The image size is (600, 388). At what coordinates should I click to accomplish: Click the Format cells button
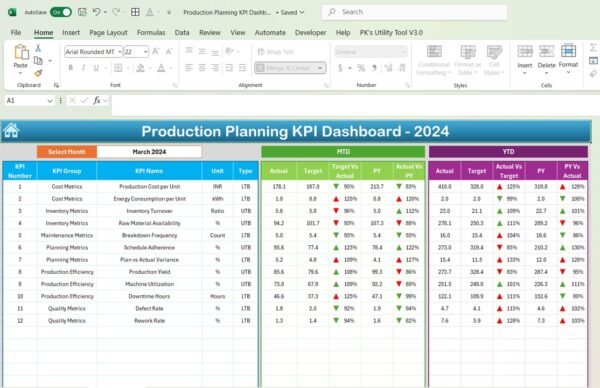568,59
